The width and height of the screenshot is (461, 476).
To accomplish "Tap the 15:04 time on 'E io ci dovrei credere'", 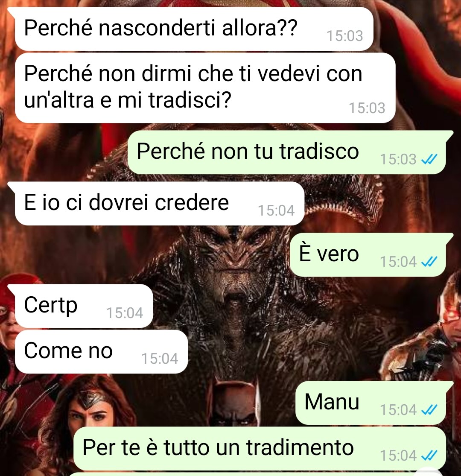I will click(x=276, y=211).
